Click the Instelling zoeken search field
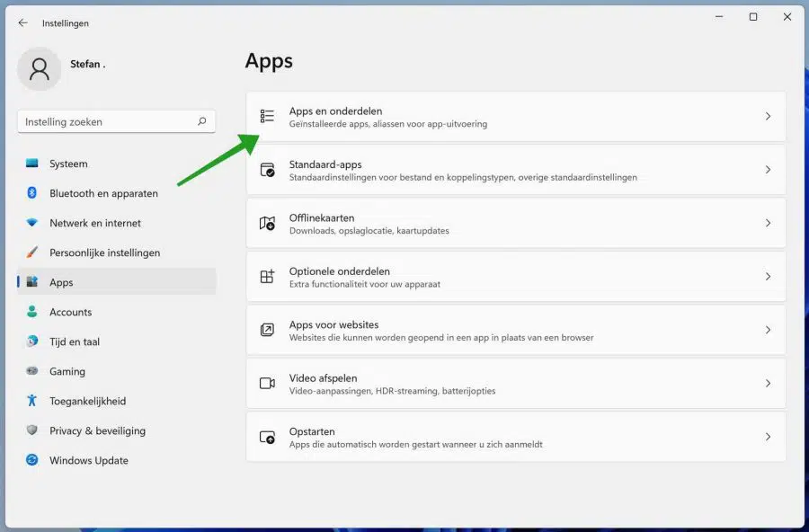 [117, 121]
